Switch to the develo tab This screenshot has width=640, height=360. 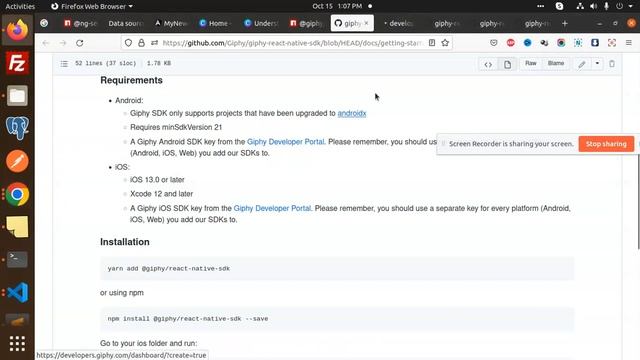(x=398, y=24)
